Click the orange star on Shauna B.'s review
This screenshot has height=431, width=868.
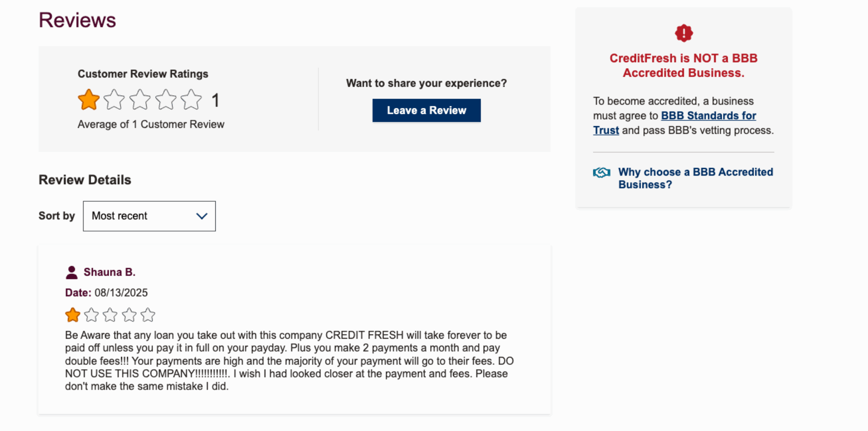[x=72, y=315]
